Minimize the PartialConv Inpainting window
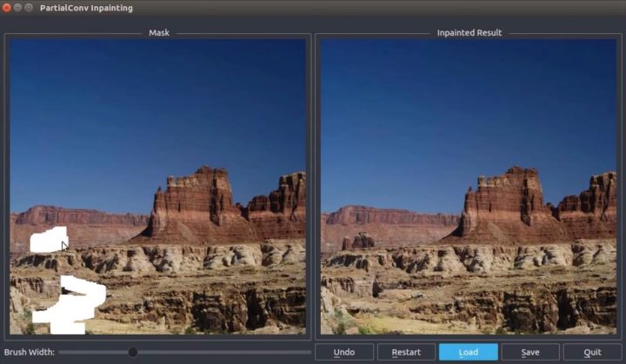Screen dimensions: 626x364 [18, 8]
